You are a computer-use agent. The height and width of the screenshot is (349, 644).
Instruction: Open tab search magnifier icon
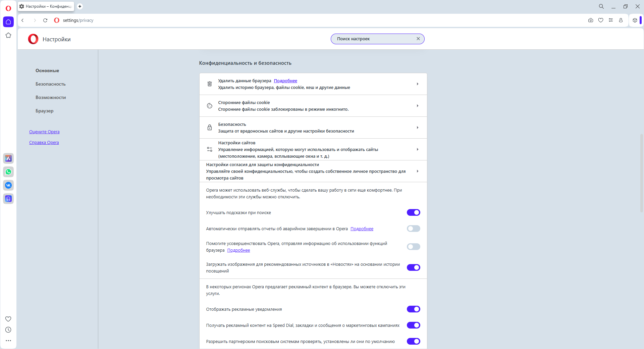click(x=601, y=6)
